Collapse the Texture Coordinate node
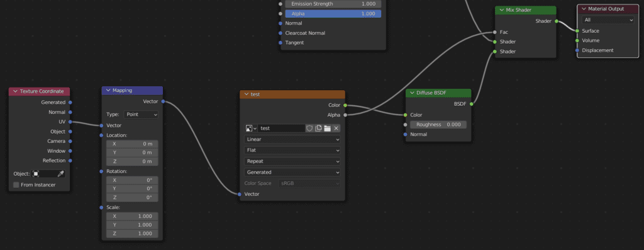 pyautogui.click(x=16, y=91)
